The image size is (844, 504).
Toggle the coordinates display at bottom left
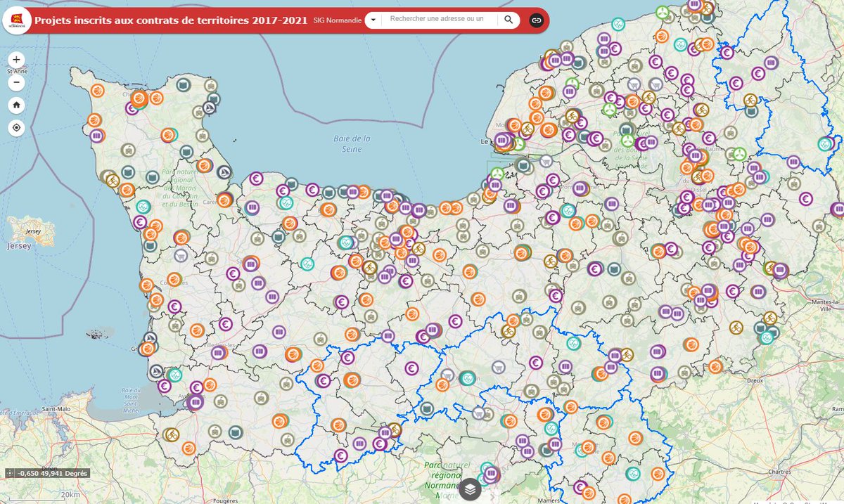click(10, 472)
